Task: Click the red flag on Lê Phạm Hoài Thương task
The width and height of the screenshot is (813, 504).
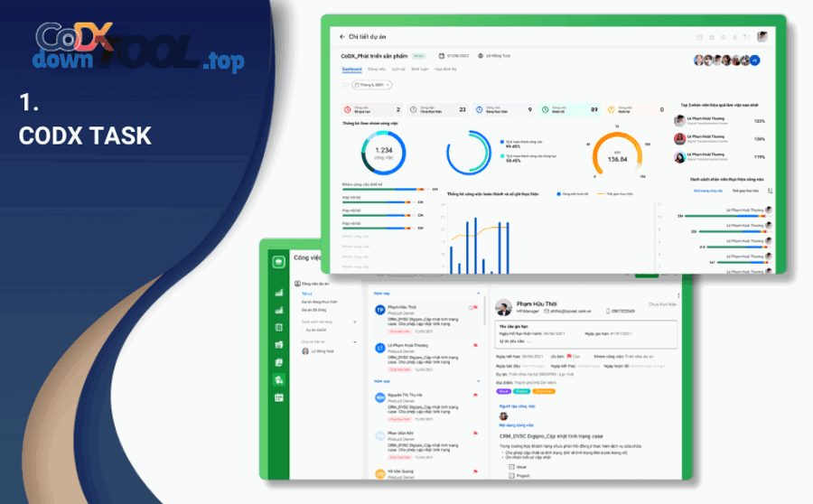Action: click(x=475, y=346)
